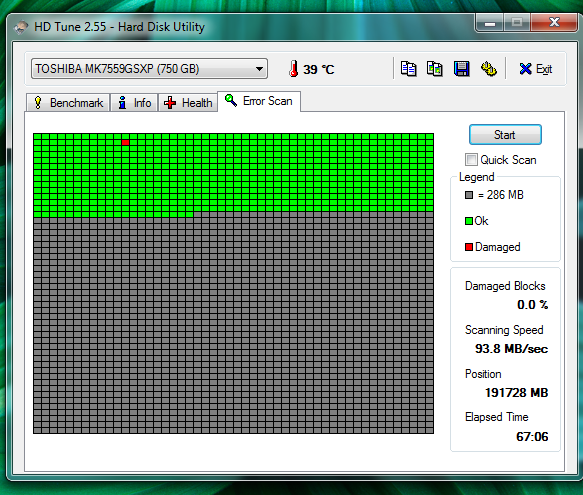583x495 pixels.
Task: Click the Exit text button
Action: 544,69
